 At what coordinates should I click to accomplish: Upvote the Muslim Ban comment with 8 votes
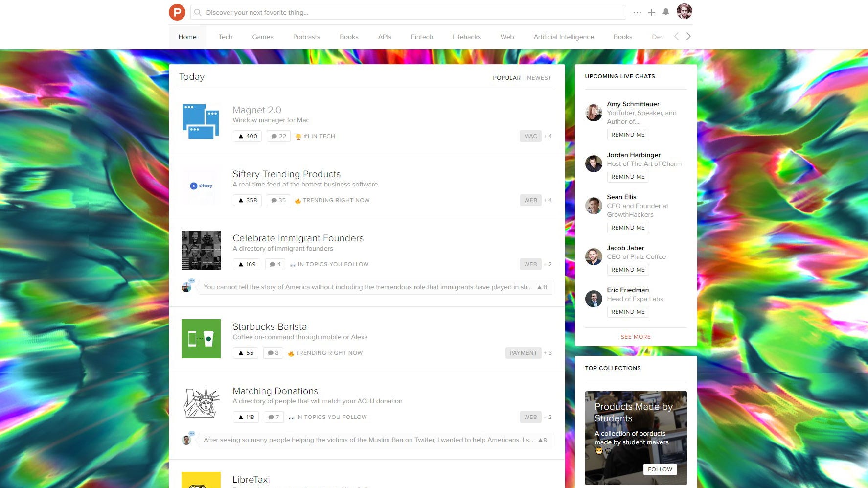tap(543, 440)
